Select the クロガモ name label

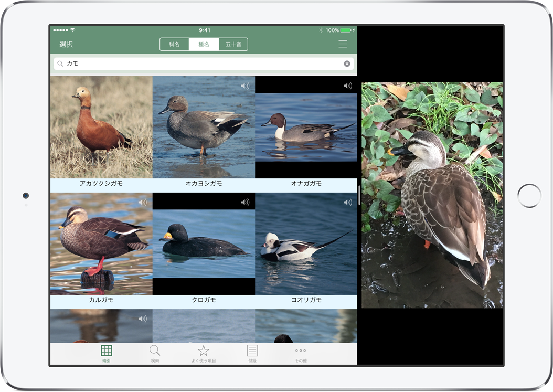click(204, 300)
